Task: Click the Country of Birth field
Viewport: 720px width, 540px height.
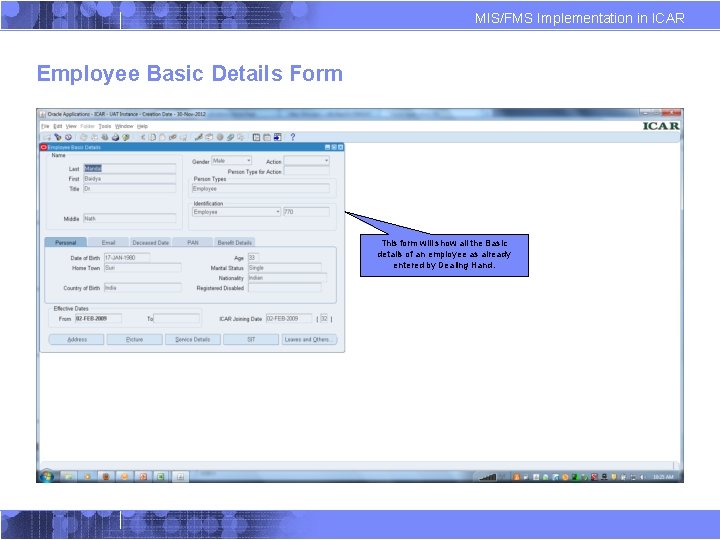Action: [x=142, y=288]
